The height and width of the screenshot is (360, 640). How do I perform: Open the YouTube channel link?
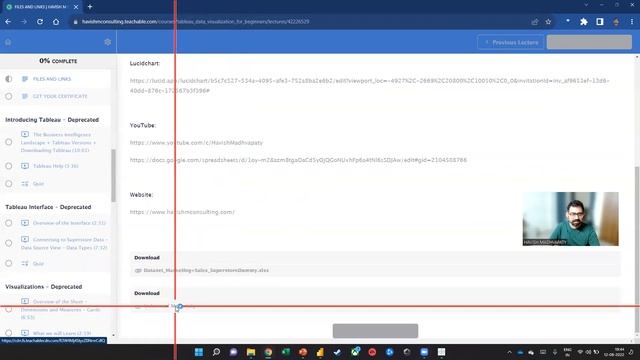(196, 142)
